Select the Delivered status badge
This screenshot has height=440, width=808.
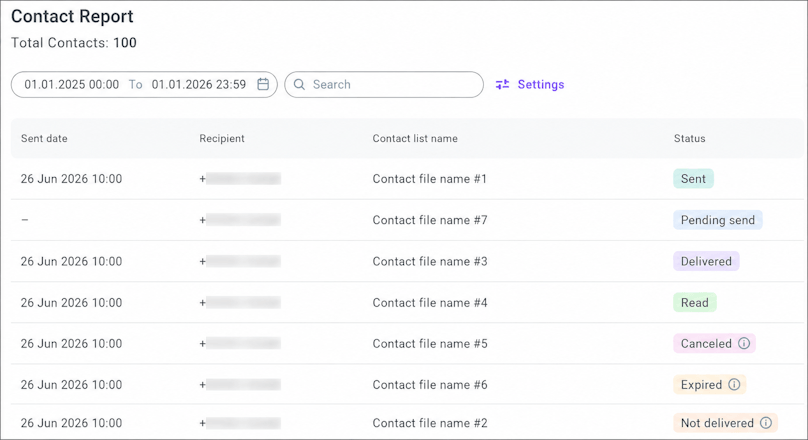coord(706,261)
